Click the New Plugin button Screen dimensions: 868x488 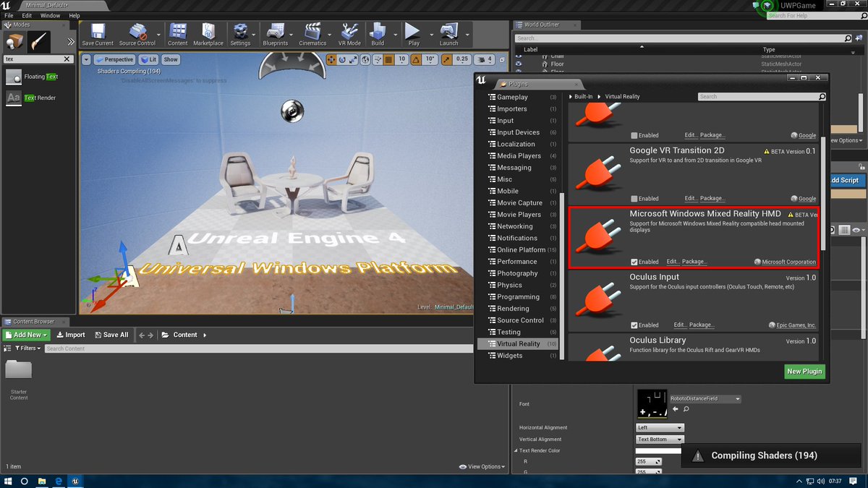click(804, 372)
